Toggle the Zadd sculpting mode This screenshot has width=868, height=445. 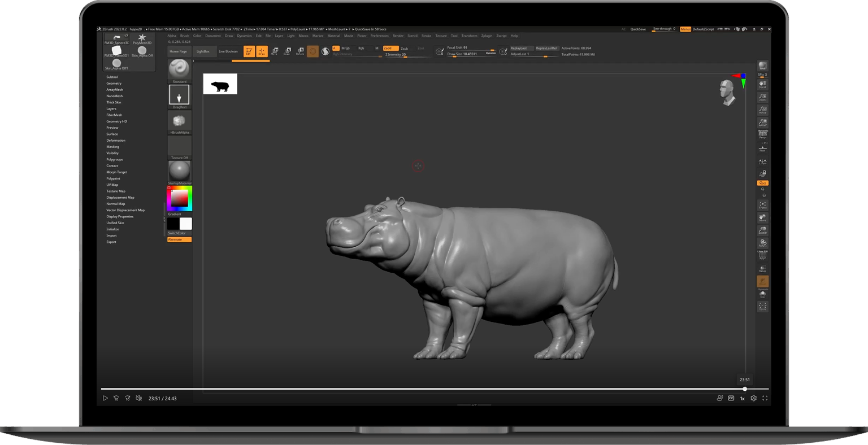coord(390,49)
